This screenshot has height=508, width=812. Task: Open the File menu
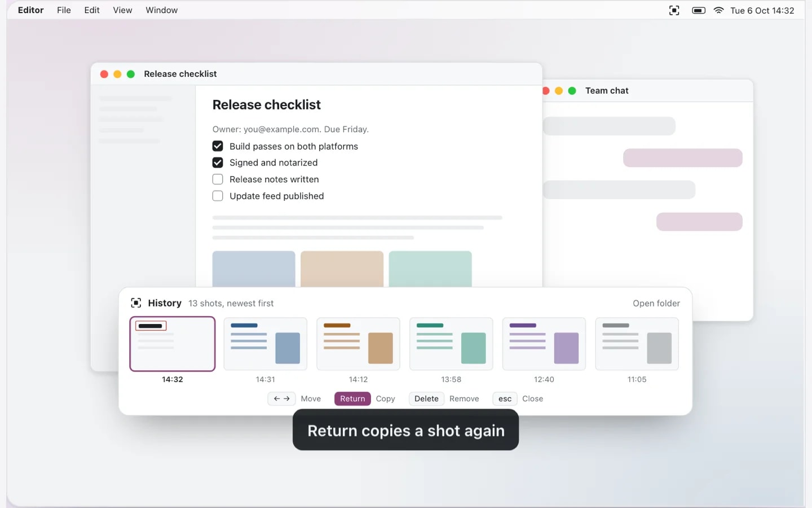point(64,10)
